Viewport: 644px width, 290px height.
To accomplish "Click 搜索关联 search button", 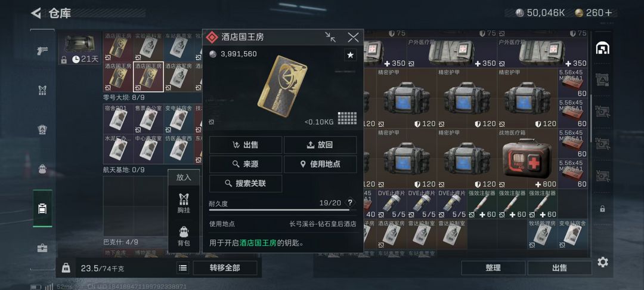I will click(x=246, y=184).
